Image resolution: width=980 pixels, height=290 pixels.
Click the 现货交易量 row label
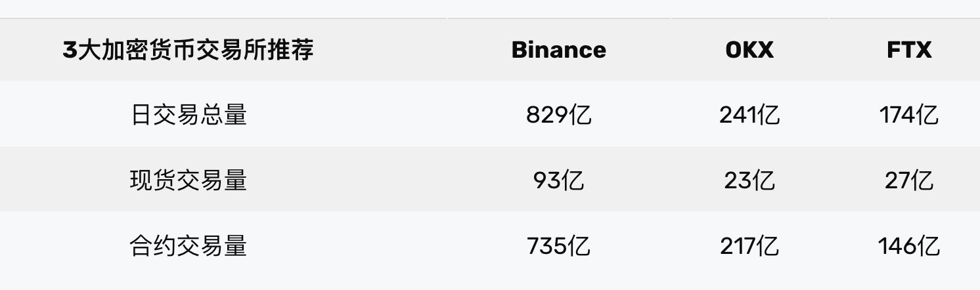[x=189, y=180]
